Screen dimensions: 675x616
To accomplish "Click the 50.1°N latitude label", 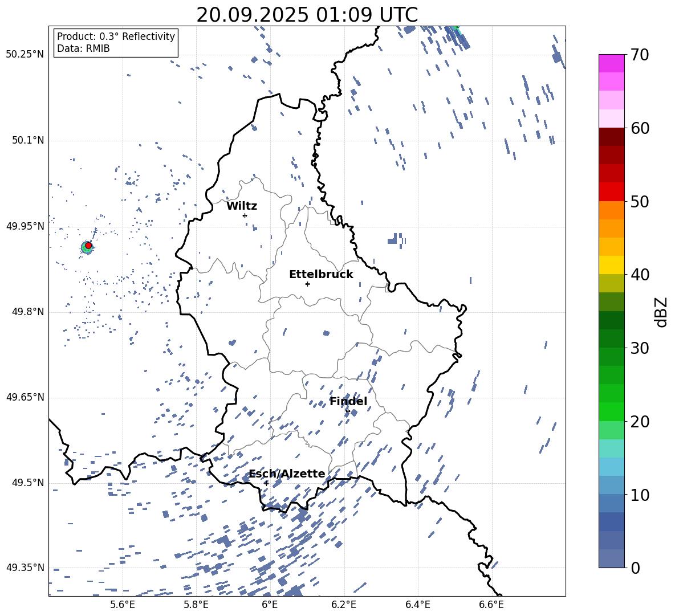I will pos(28,141).
